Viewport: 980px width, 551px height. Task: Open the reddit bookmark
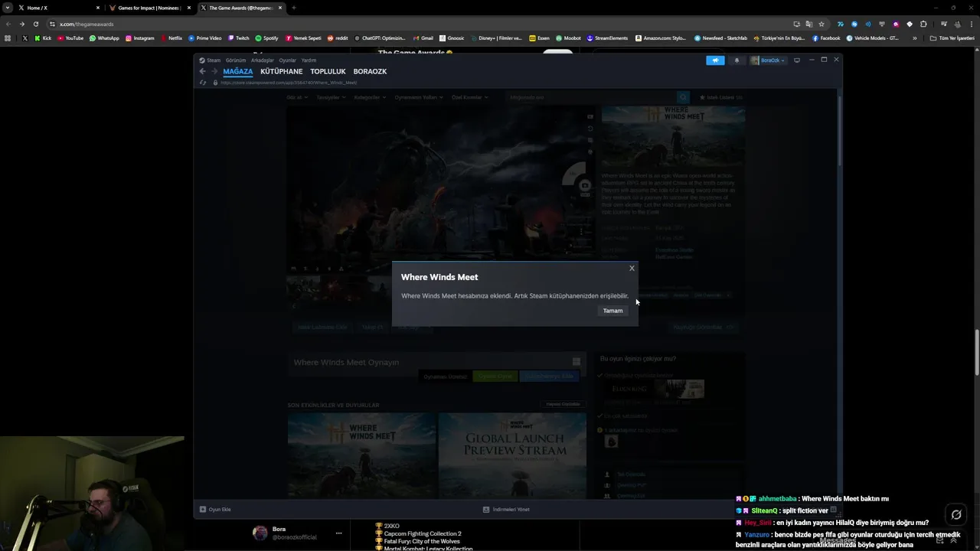[337, 37]
